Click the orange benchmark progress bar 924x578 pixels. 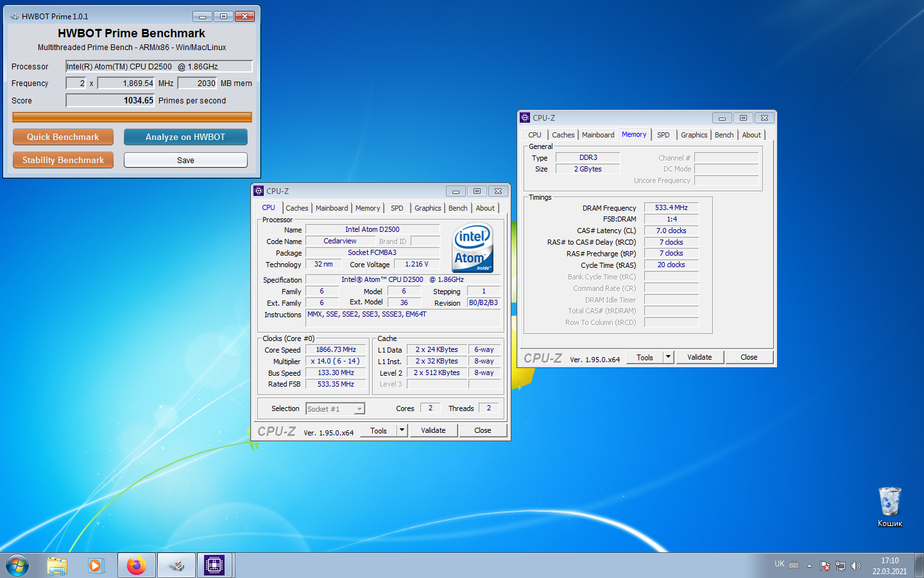coord(132,117)
